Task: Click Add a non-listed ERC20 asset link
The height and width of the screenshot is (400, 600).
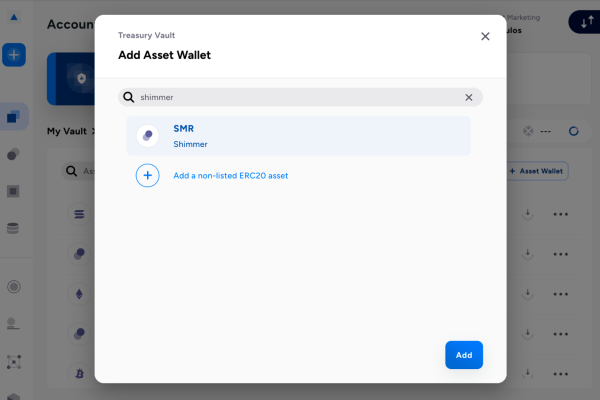Action: coord(230,176)
